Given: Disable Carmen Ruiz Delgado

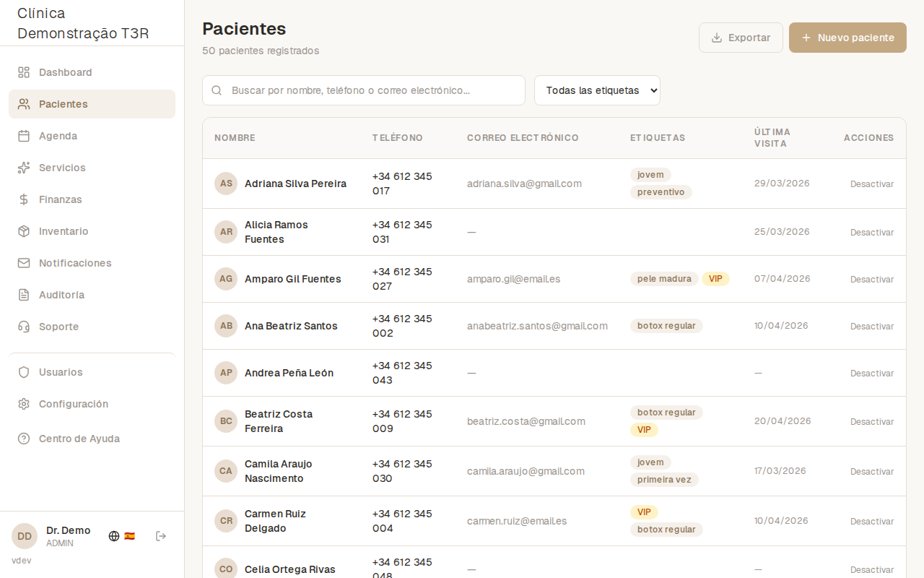Looking at the screenshot, I should pyautogui.click(x=871, y=521).
